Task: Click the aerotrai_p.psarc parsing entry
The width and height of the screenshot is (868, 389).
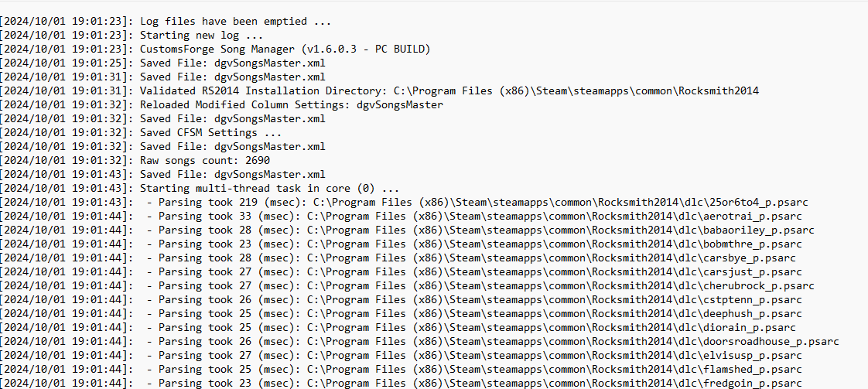Action: click(401, 217)
